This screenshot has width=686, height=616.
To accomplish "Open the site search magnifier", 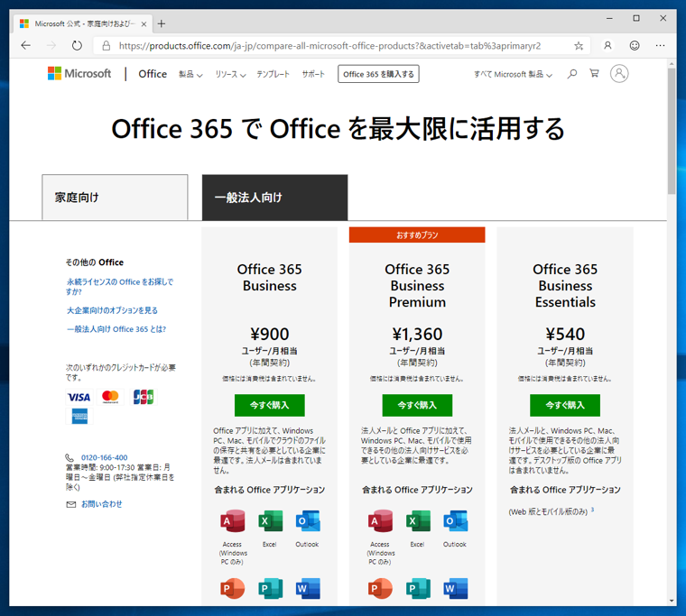I will point(571,74).
